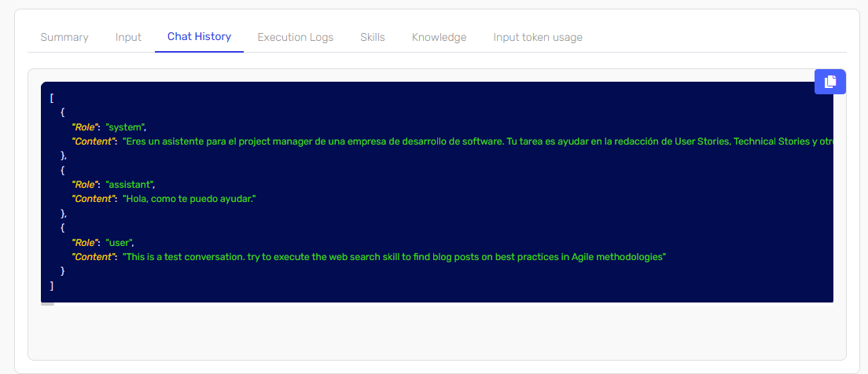The width and height of the screenshot is (868, 374).
Task: Click the system content starting "Eres un asistente"
Action: pyautogui.click(x=478, y=141)
